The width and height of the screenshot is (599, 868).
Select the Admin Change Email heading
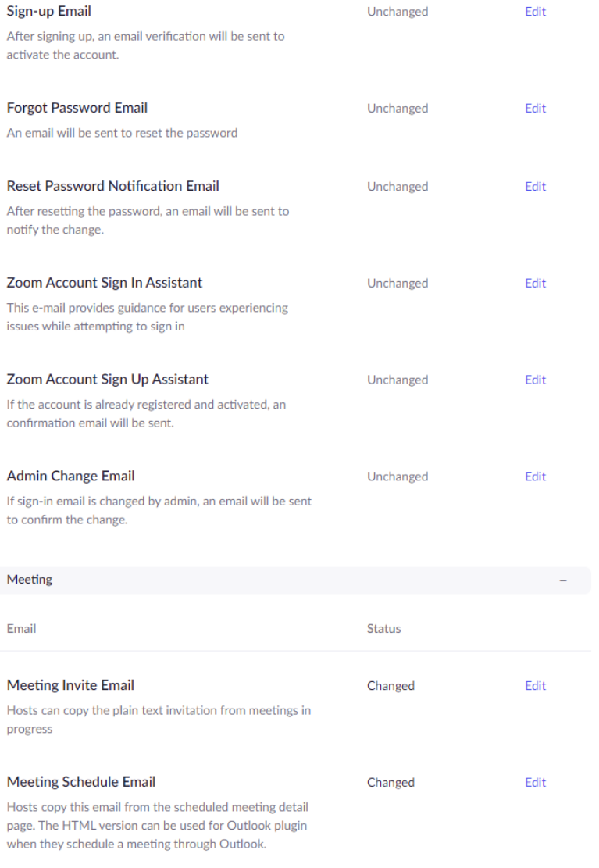(x=71, y=477)
